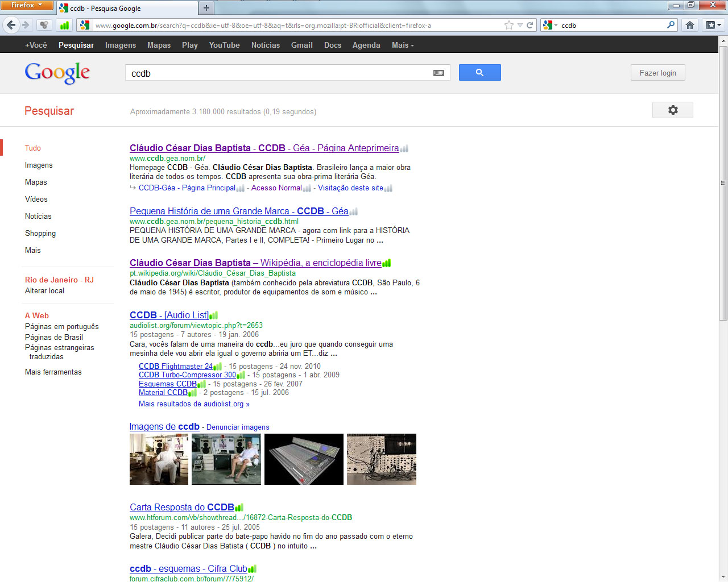The height and width of the screenshot is (582, 728).
Task: Open CCDB-Géa - Página Principal sitelink
Action: pos(187,188)
